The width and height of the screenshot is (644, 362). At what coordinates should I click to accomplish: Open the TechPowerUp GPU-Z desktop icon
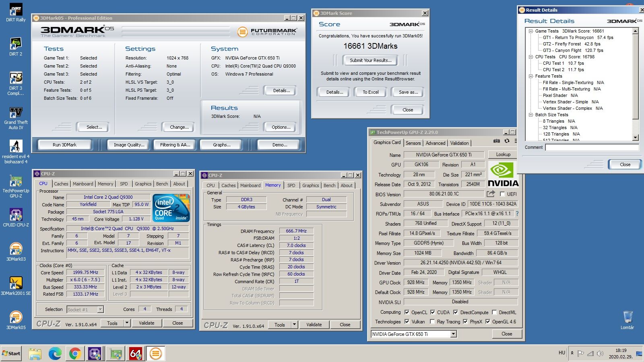16,187
